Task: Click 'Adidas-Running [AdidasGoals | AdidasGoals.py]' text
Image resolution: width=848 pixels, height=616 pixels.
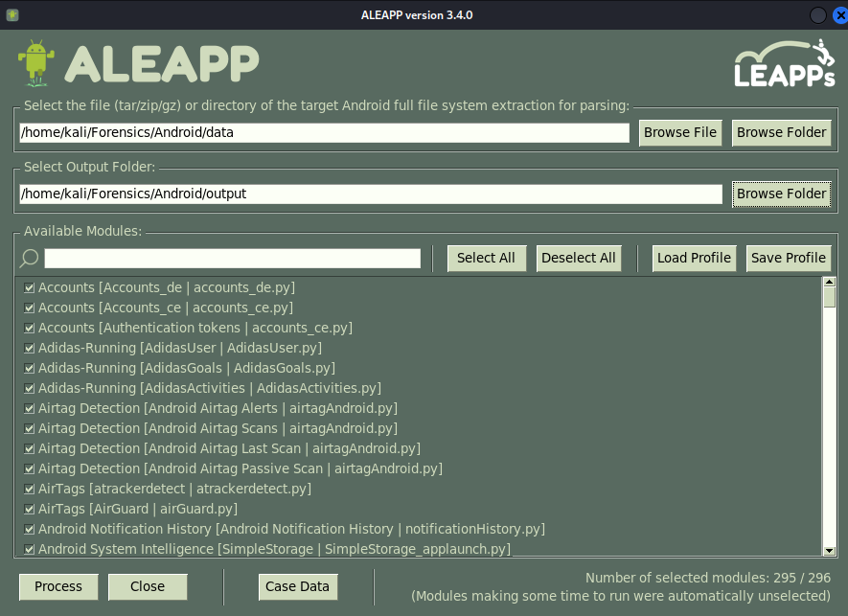Action: (187, 368)
